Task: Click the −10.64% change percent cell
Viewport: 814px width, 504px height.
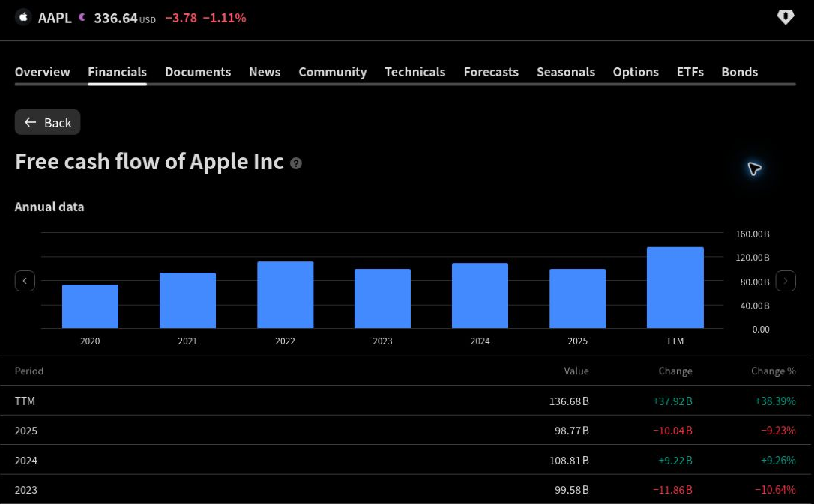Action: [775, 490]
